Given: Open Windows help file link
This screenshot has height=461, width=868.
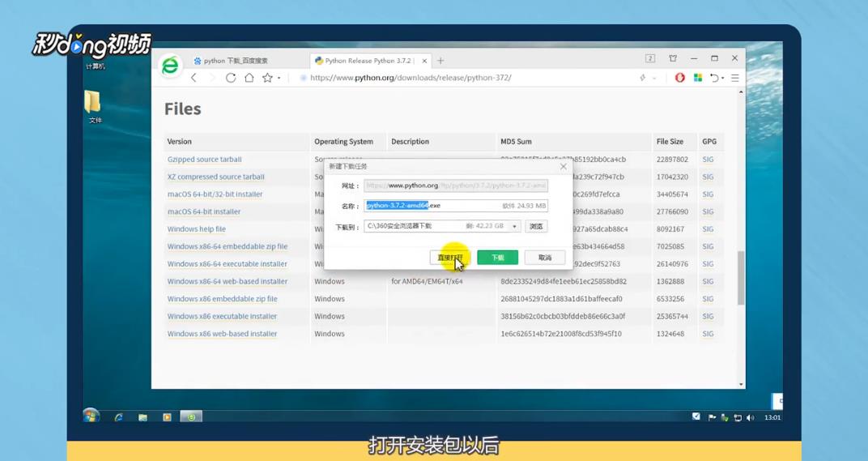Looking at the screenshot, I should pyautogui.click(x=197, y=229).
